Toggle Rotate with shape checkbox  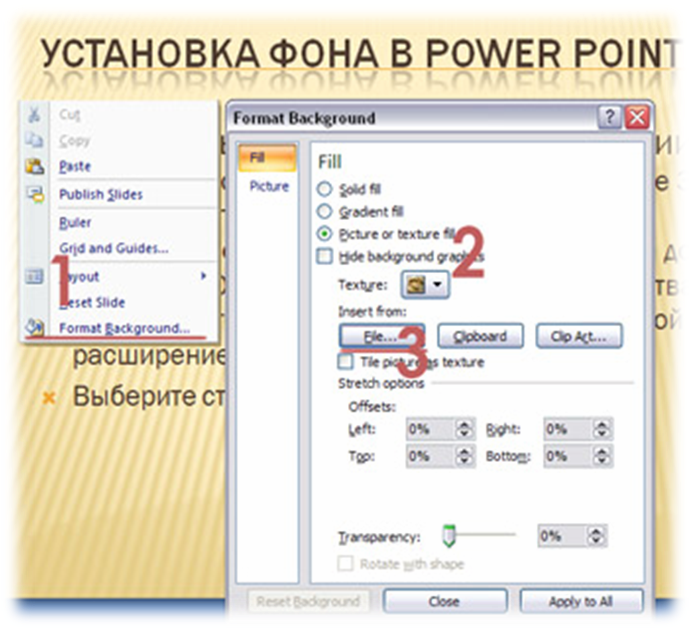tap(345, 563)
